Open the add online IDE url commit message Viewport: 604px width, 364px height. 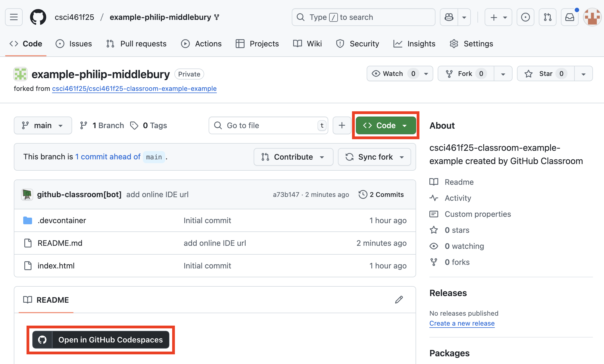pos(157,194)
